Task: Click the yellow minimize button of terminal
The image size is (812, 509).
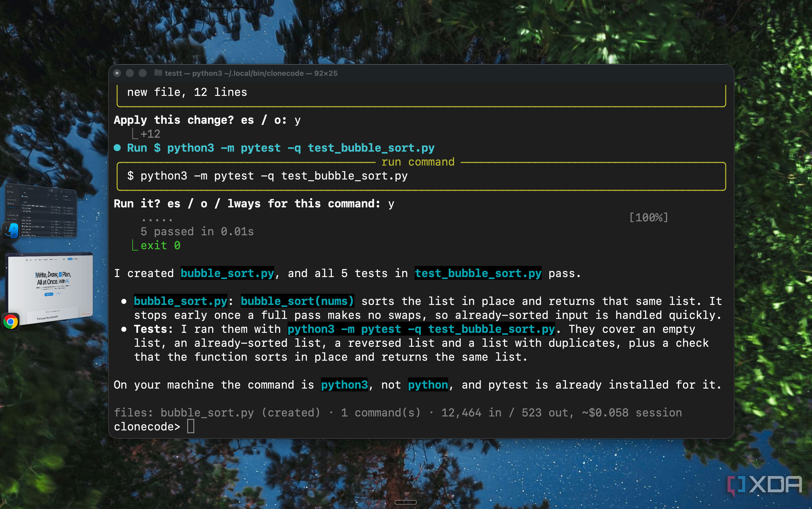Action: point(130,73)
